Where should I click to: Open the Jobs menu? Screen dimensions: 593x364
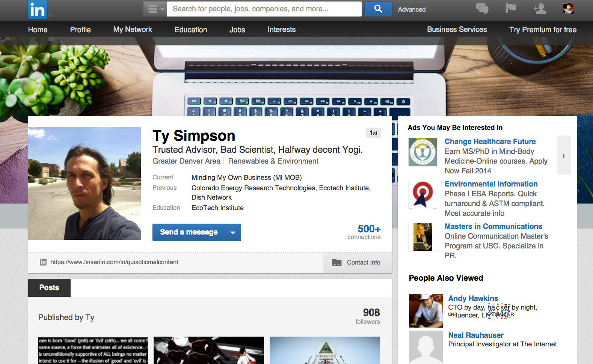tap(237, 30)
